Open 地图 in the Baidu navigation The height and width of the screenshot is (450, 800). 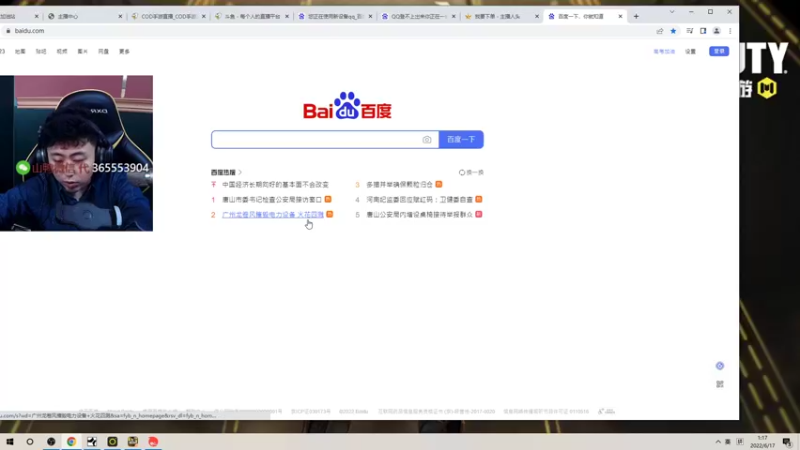[20, 52]
